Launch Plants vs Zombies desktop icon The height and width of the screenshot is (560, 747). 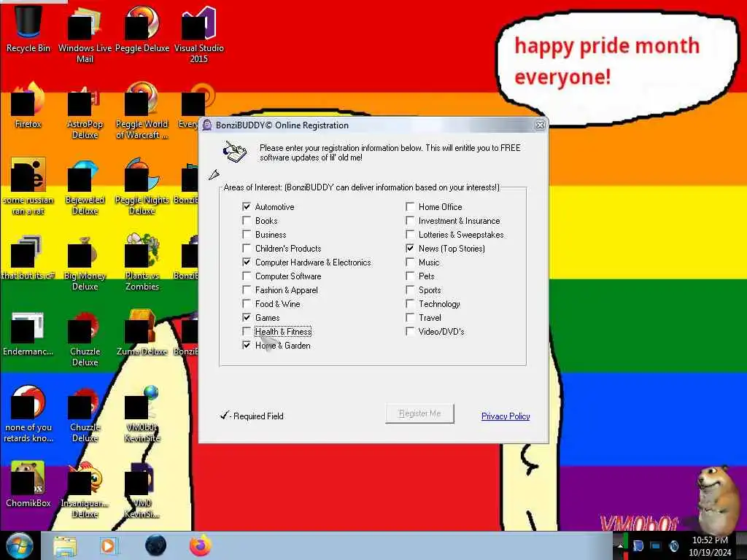[x=142, y=262]
